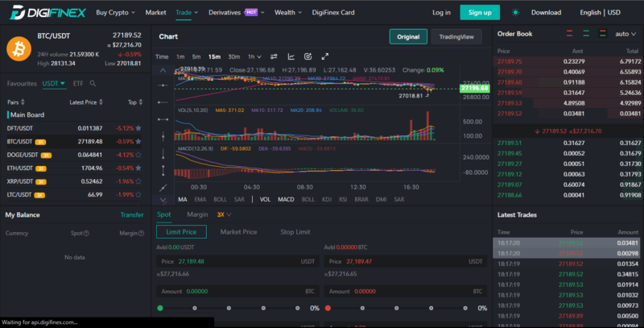The height and width of the screenshot is (328, 644).
Task: Select the 5m chart interval
Action: (196, 56)
